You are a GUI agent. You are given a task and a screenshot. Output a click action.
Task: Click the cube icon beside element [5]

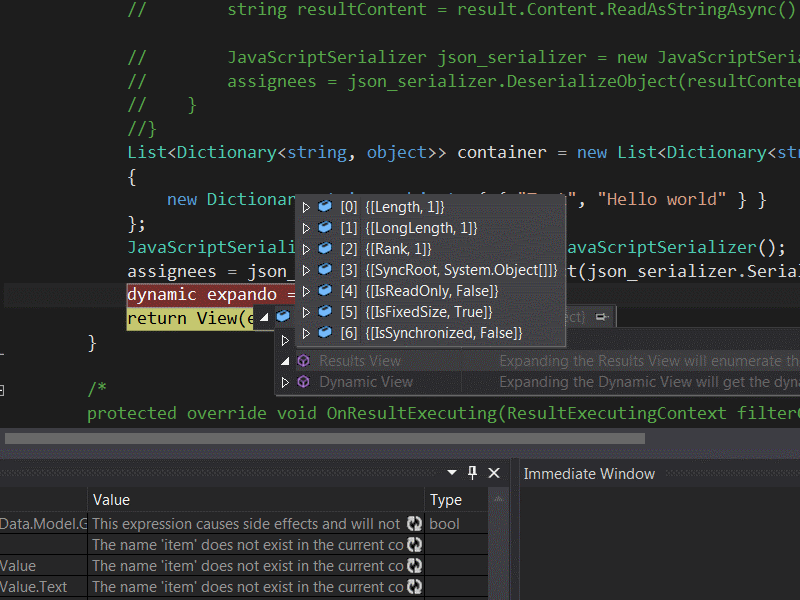click(325, 312)
